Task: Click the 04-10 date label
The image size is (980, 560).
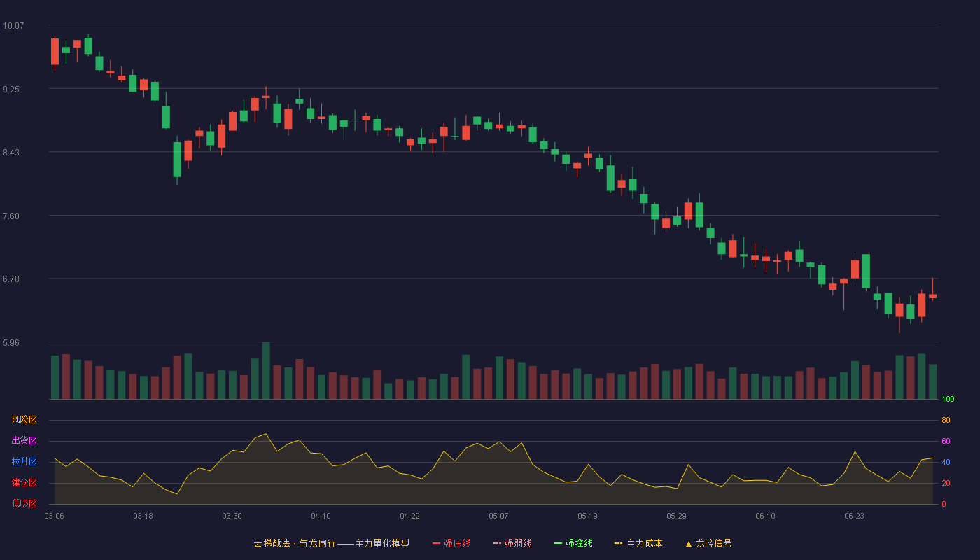Action: (x=321, y=516)
